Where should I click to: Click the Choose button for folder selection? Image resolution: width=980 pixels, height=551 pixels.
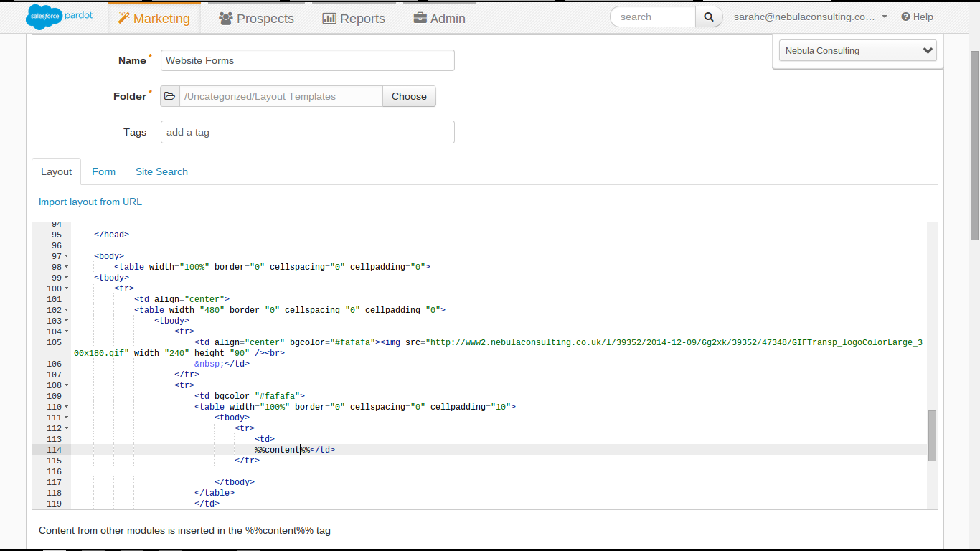pos(408,95)
